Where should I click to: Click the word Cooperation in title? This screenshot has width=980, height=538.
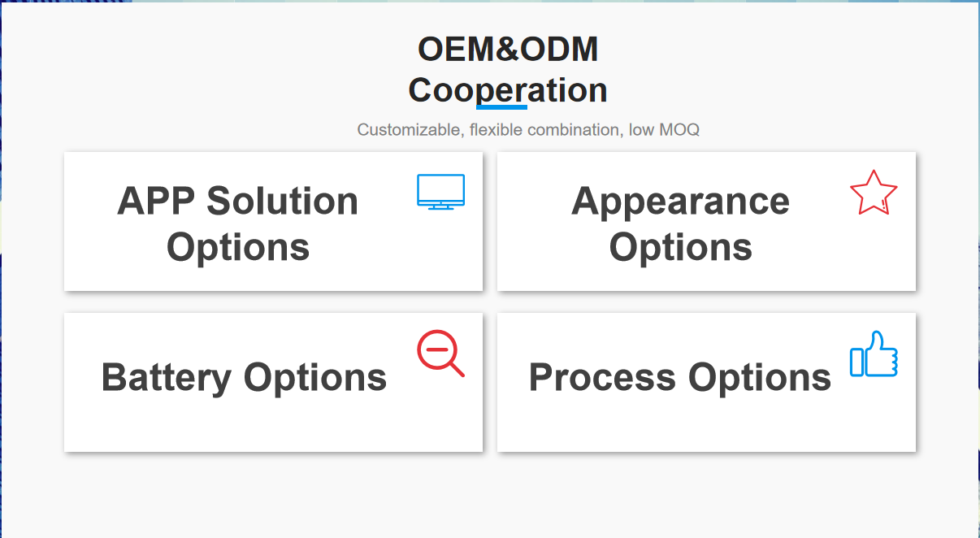coord(508,89)
